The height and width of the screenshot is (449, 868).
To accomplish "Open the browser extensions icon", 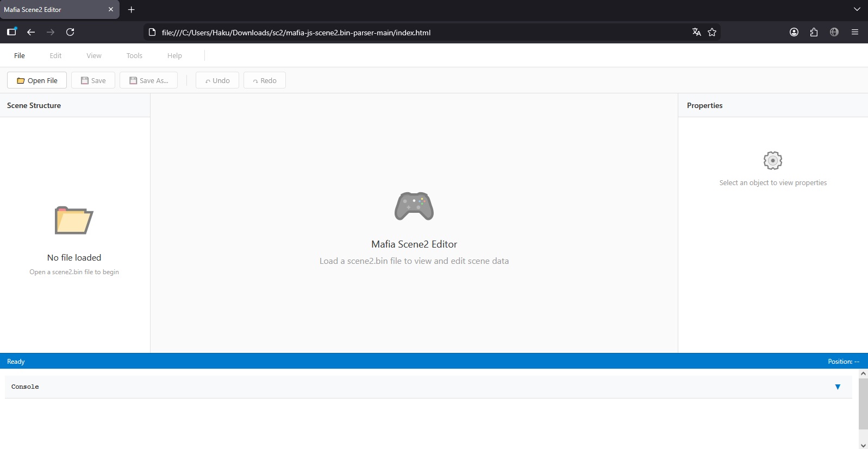I will pos(814,32).
